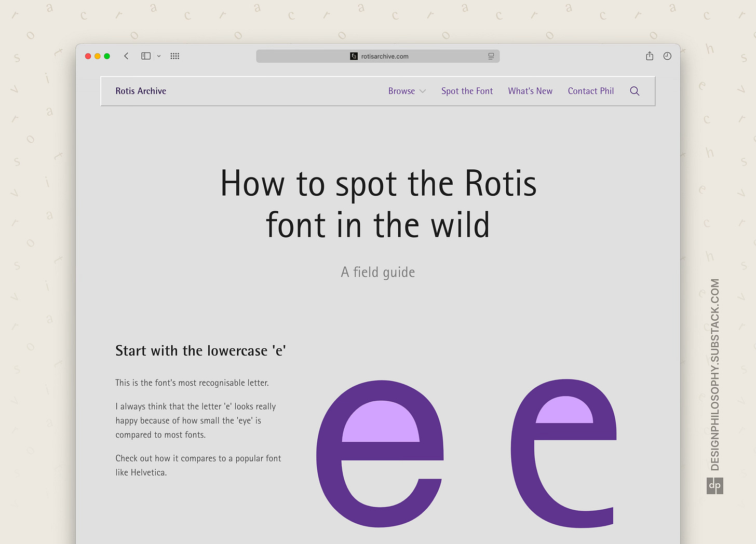
Task: Click the narrower Rotis 'e' illustration
Action: [x=564, y=453]
